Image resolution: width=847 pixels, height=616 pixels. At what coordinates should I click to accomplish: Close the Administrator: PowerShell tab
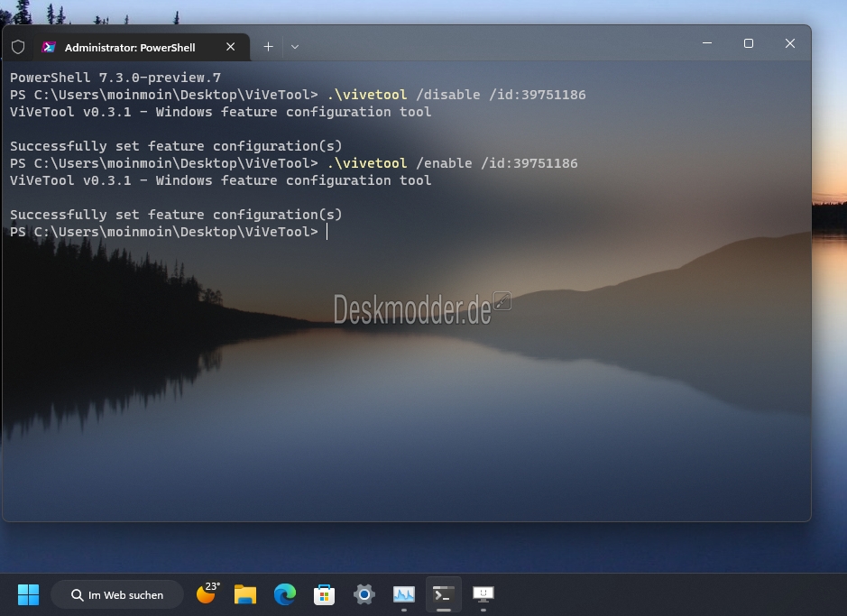231,47
